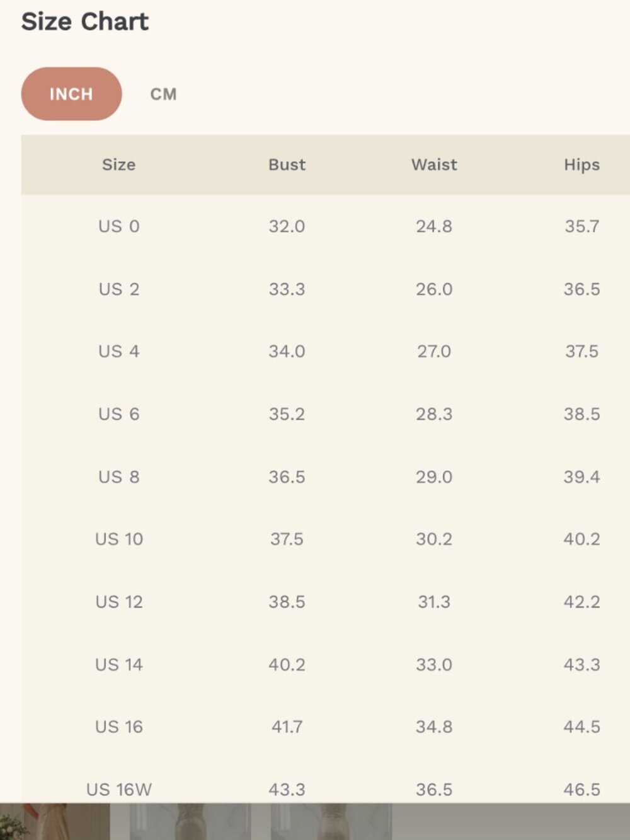Select the US 14 size row
Viewport: 630px width, 840px height.
pyautogui.click(x=326, y=664)
